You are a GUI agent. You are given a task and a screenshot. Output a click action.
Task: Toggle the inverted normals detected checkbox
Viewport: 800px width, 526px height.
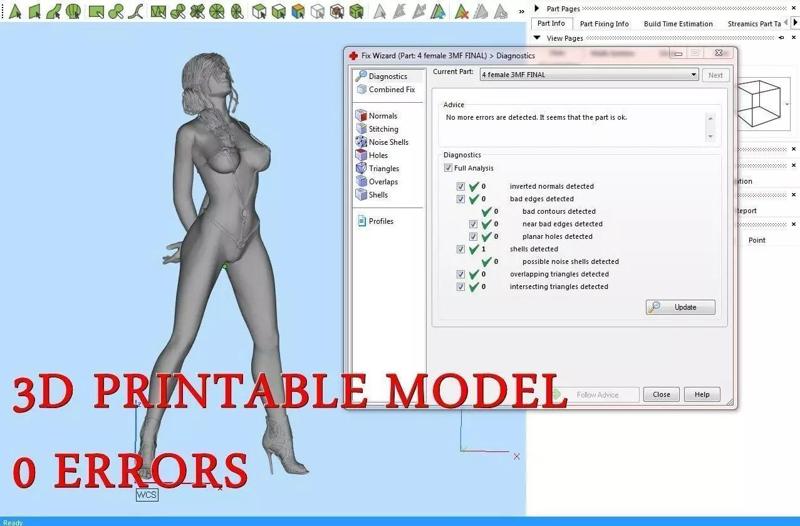(461, 186)
